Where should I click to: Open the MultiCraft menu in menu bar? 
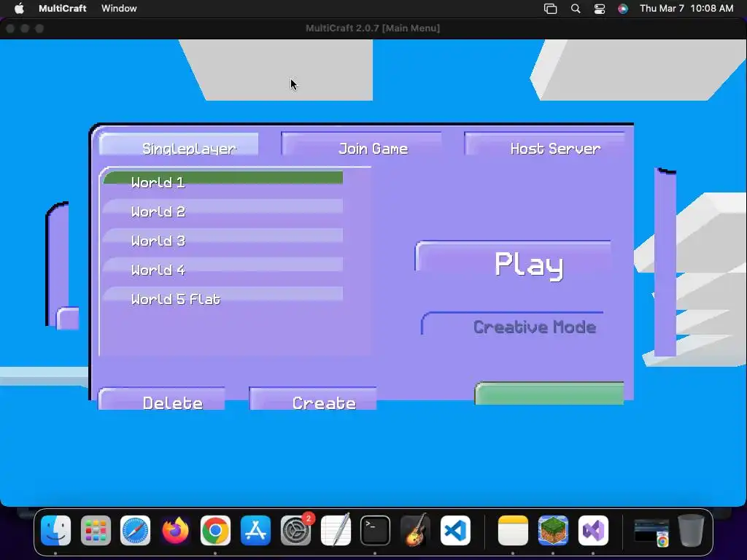click(63, 8)
